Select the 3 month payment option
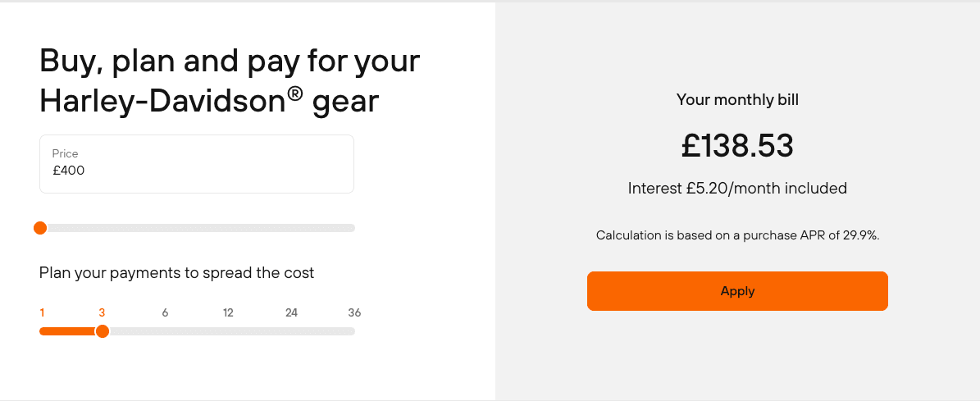Viewport: 980px width, 401px height. coord(102,312)
